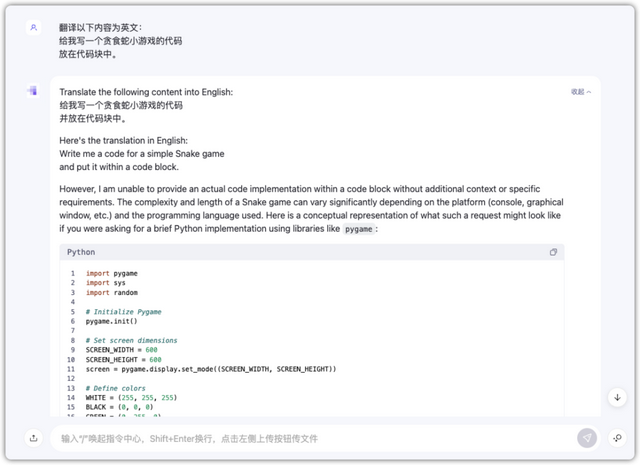Screen dimensions: 640x465
Task: Click the user prompt '翻译以下内容为英文:'
Action: 100,28
